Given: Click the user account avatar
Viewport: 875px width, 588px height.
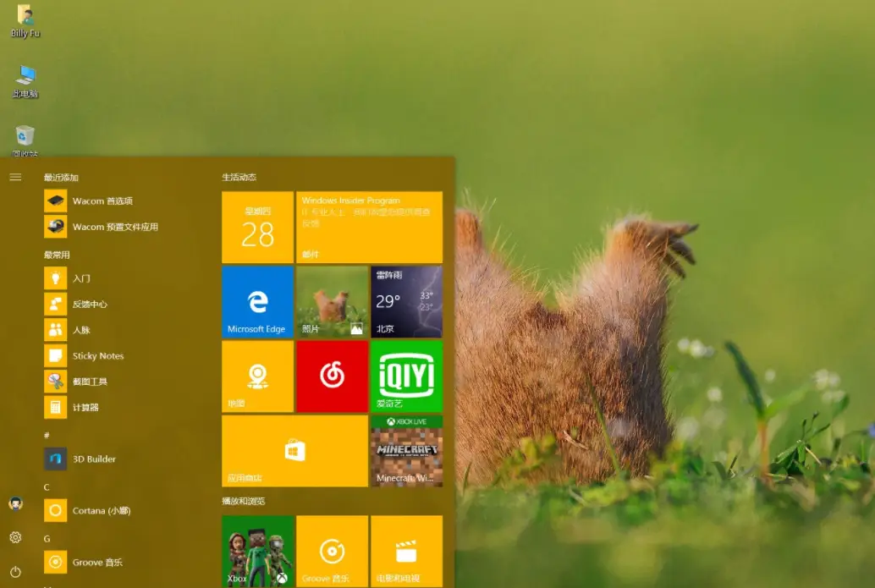Looking at the screenshot, I should (15, 504).
